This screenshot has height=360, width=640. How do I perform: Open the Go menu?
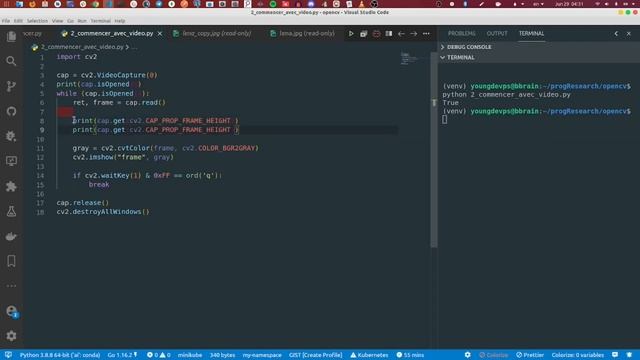[71, 21]
